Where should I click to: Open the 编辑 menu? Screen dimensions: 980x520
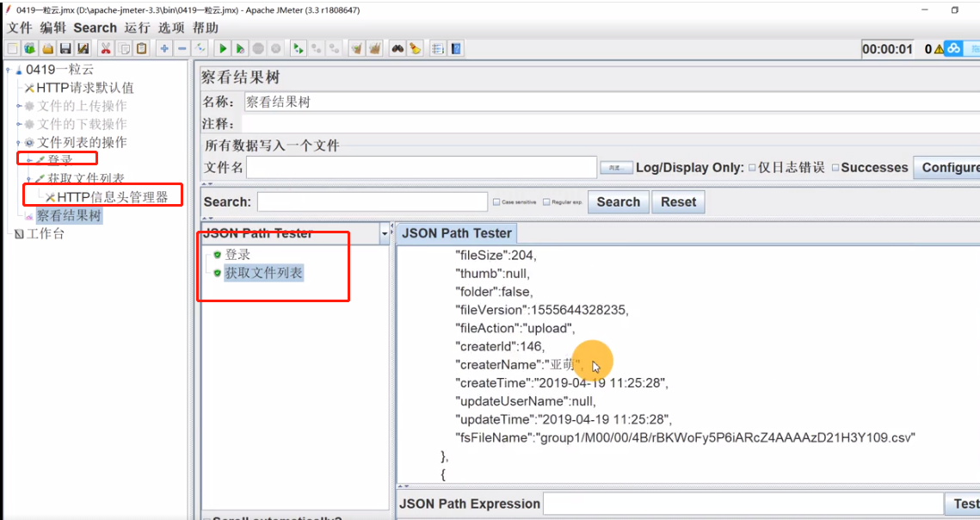52,28
